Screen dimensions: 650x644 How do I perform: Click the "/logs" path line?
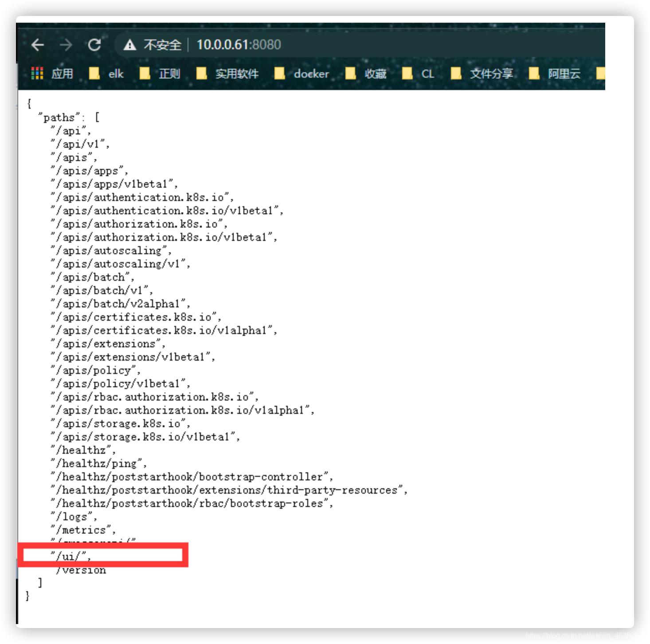(x=74, y=517)
